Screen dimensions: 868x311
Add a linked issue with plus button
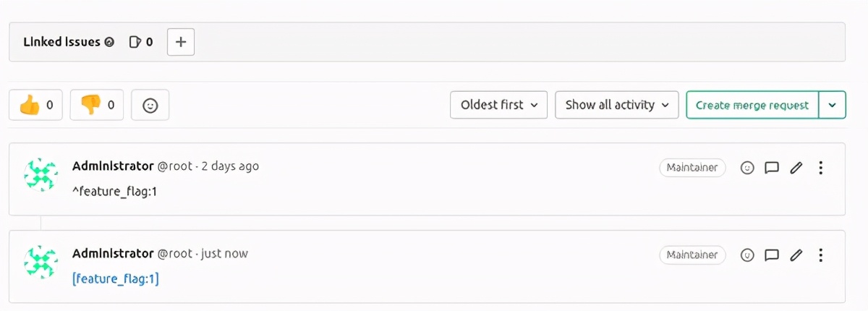tap(181, 42)
